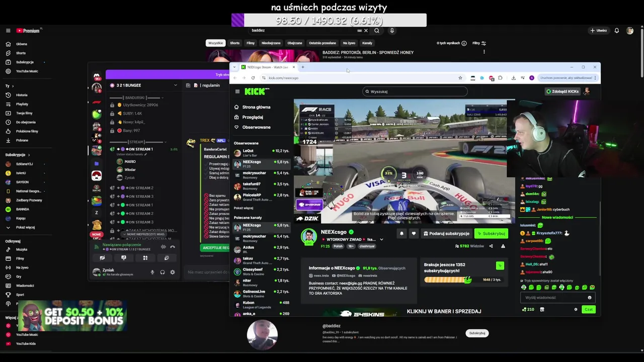The width and height of the screenshot is (644, 362).
Task: Open Discord soundboard button
Action: (167, 258)
